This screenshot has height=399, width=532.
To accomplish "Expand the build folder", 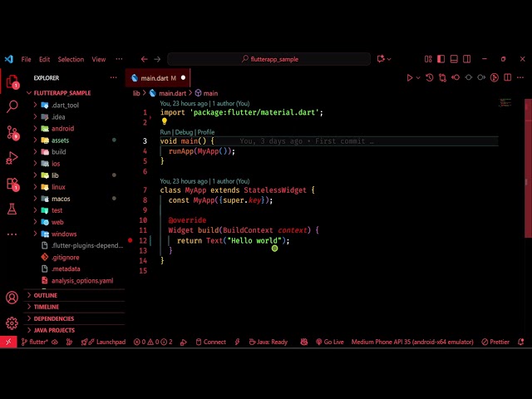I will pyautogui.click(x=76, y=152).
